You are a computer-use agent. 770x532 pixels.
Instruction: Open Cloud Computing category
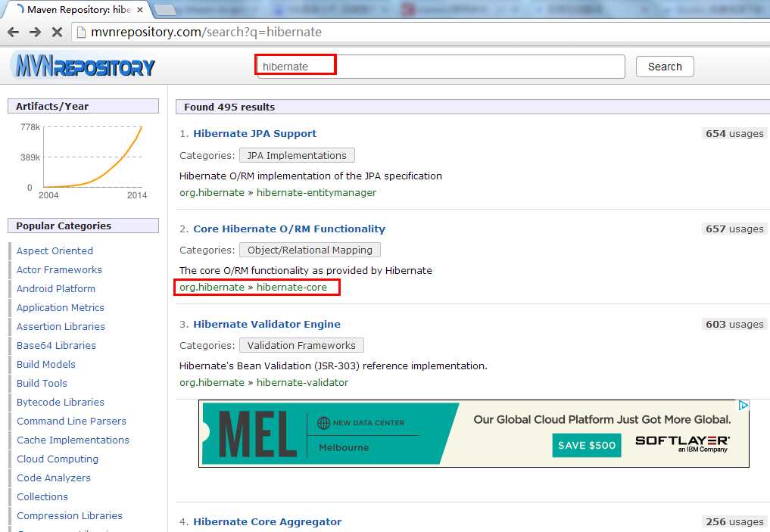click(x=58, y=459)
